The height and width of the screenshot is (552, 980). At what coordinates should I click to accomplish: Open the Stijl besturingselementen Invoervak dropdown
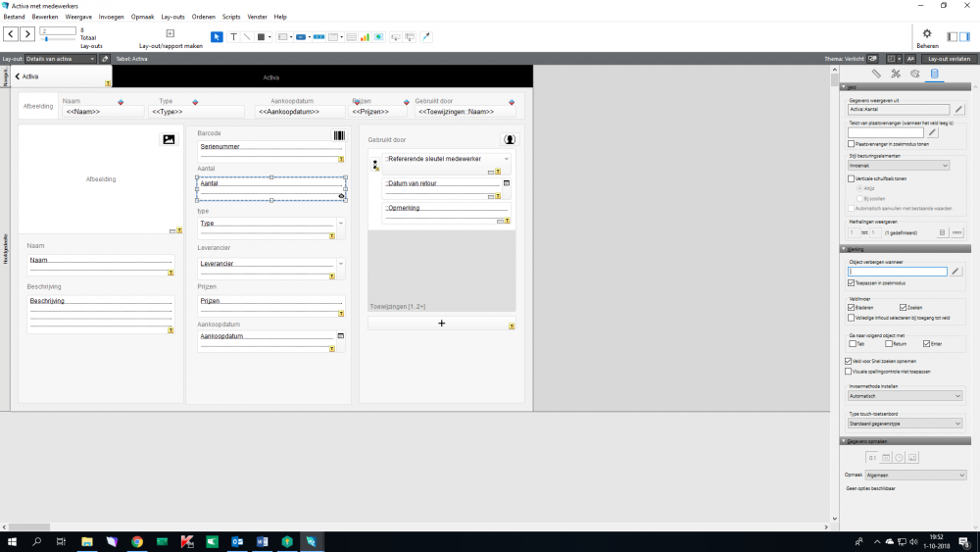[x=899, y=166]
